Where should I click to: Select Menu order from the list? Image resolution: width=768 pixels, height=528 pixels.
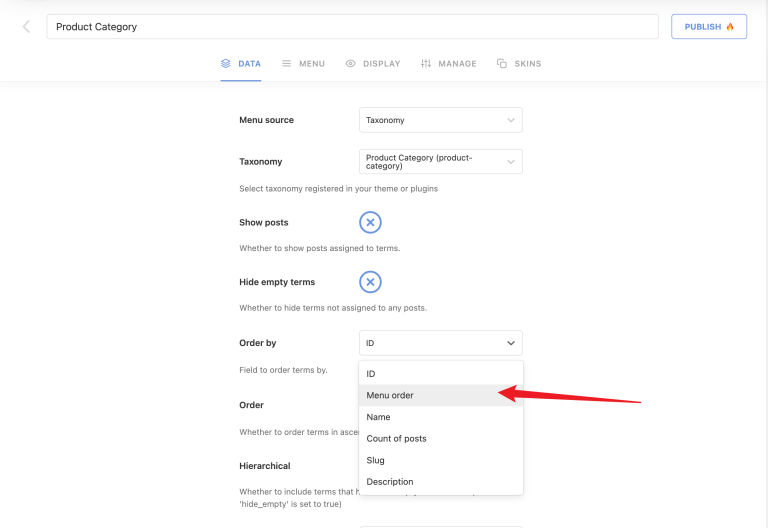point(390,395)
